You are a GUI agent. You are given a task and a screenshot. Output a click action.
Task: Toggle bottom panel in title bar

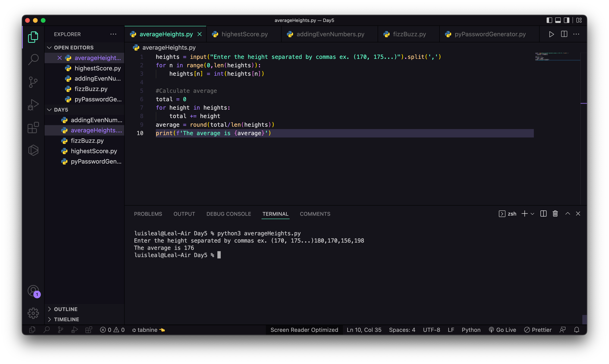[x=558, y=20]
